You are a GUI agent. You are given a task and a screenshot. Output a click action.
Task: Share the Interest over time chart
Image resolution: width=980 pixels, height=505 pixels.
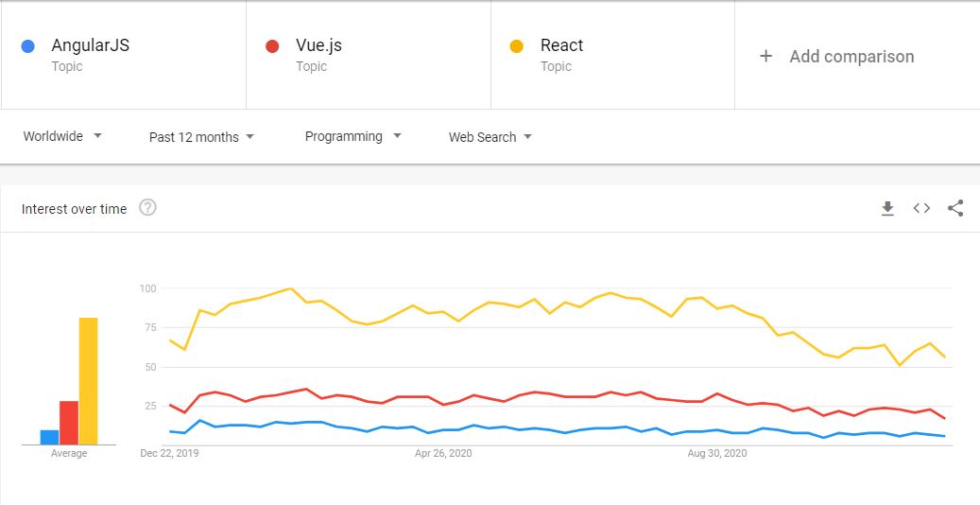955,209
